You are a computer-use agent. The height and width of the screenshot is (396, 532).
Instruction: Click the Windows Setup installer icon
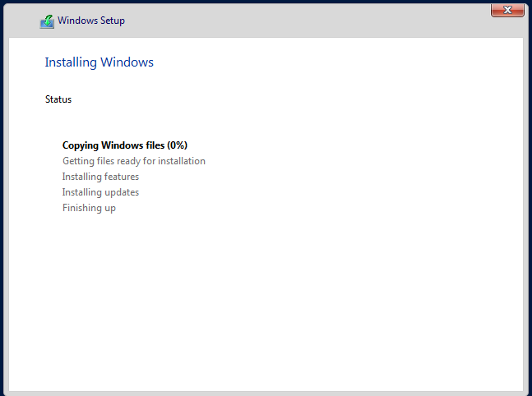(47, 21)
